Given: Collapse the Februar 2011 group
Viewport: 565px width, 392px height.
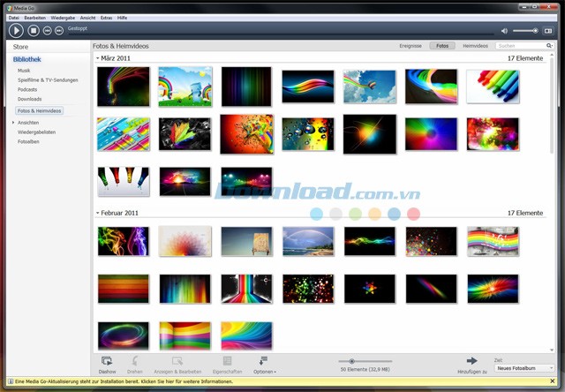Looking at the screenshot, I should (x=98, y=213).
